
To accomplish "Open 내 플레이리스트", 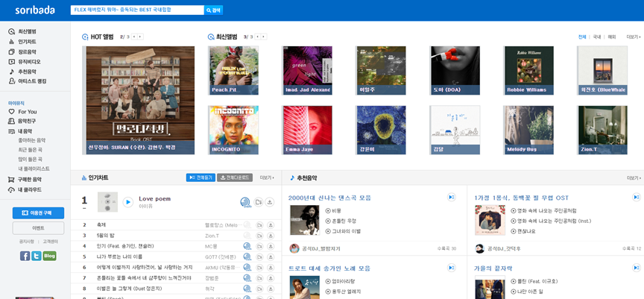I will click(34, 169).
